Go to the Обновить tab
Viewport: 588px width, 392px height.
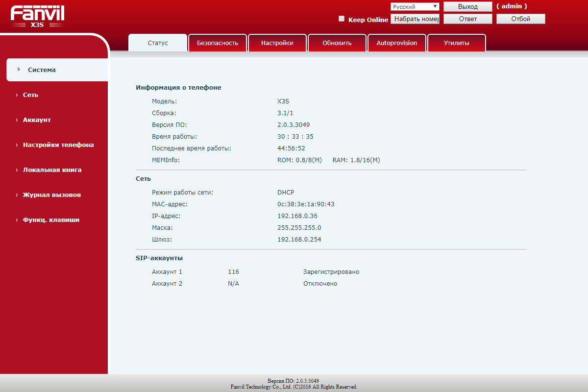pos(337,43)
